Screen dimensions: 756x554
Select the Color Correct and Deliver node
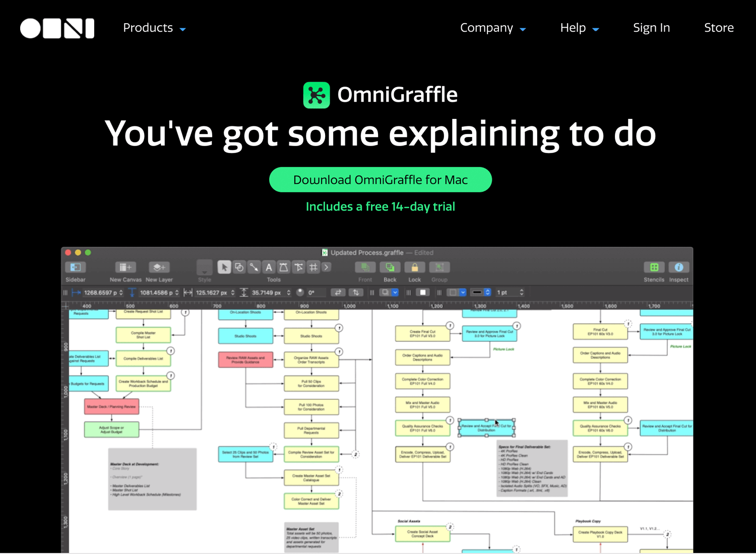pos(311,501)
